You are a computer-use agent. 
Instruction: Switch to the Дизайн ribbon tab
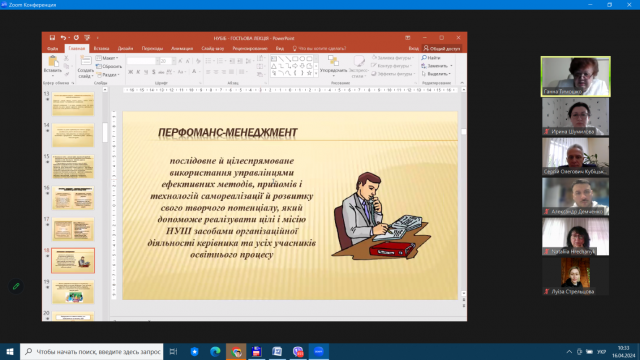point(125,49)
